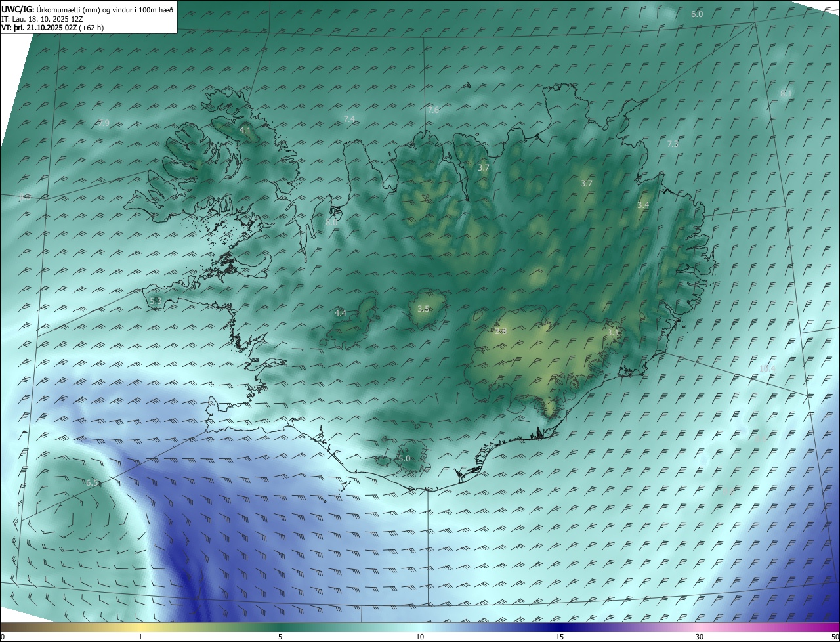The height and width of the screenshot is (642, 840).
Task: Click the 3.4 value label on the map
Action: [643, 205]
